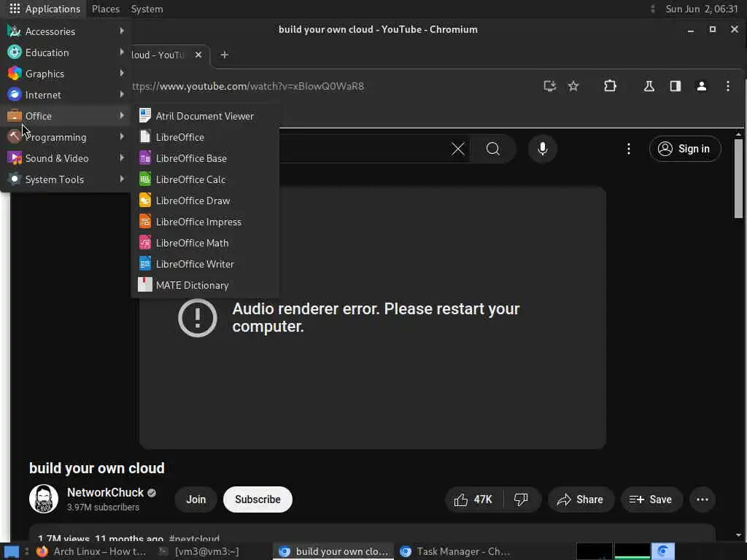This screenshot has width=747, height=560.
Task: Switch to Arch Linux Firefox window in taskbar
Action: [91, 551]
